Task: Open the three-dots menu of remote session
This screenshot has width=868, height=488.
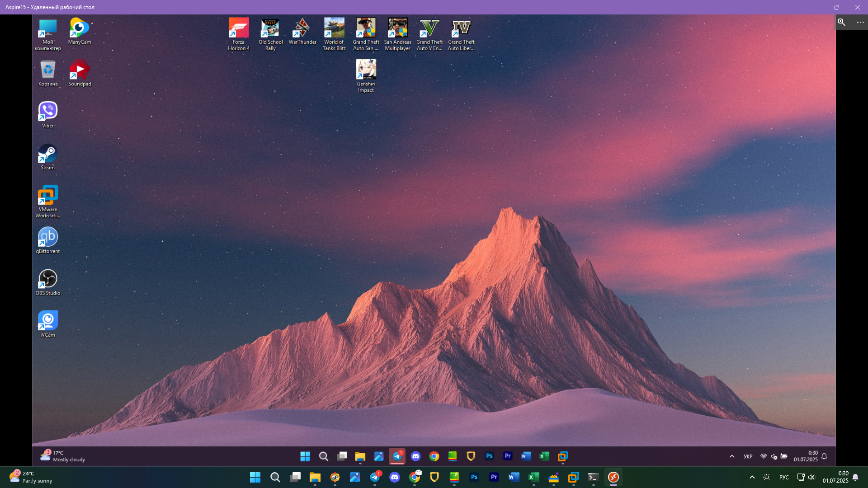Action: 860,22
